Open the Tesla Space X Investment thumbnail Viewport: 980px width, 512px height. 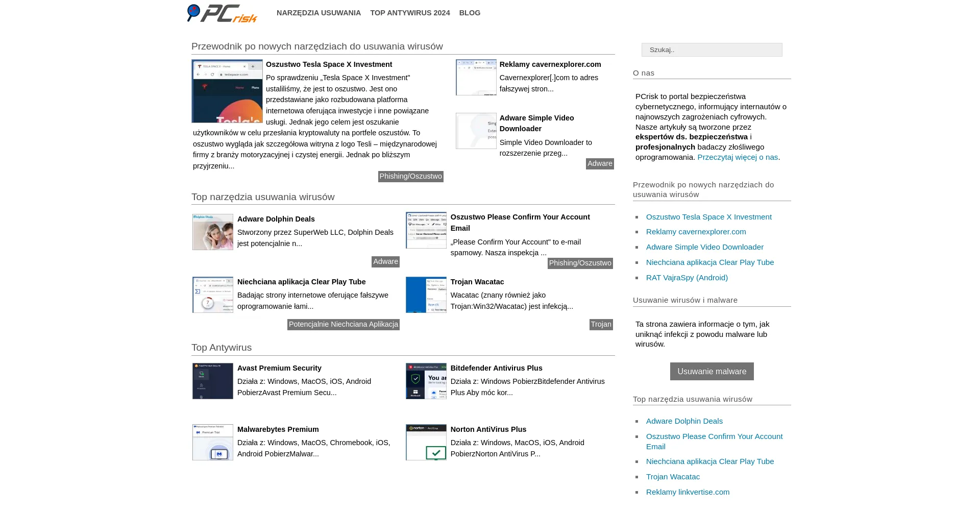tap(227, 91)
